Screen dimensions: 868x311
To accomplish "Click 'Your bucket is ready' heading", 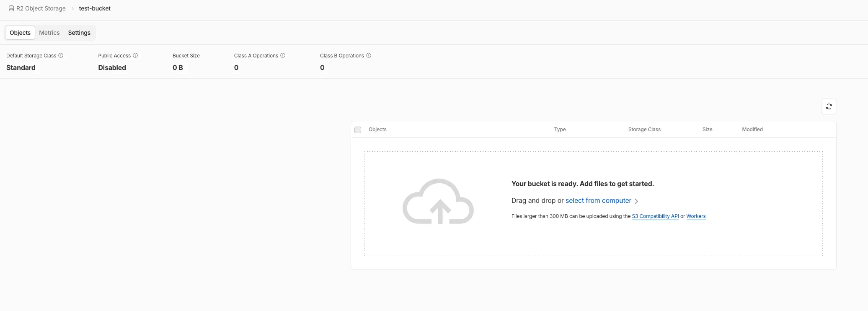I will [x=582, y=184].
